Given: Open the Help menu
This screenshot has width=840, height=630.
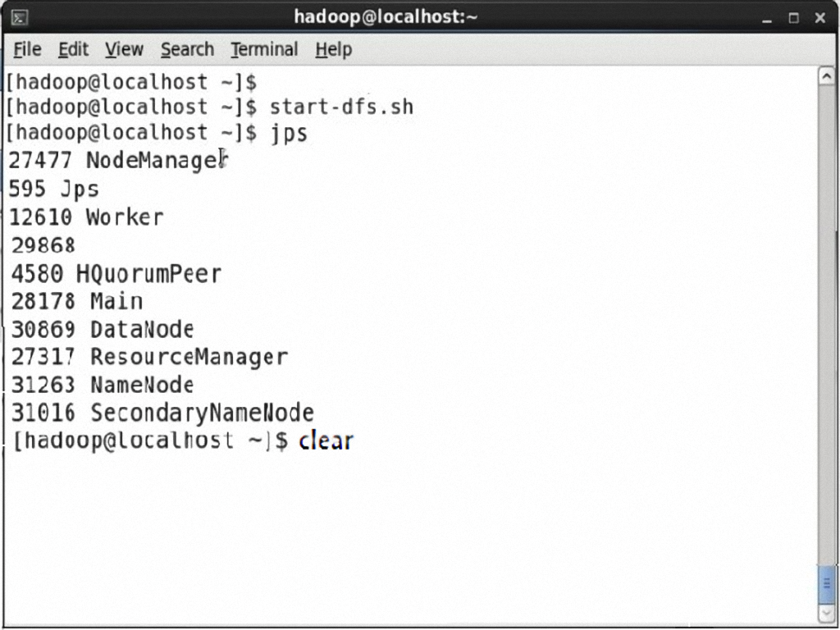Looking at the screenshot, I should pyautogui.click(x=333, y=49).
